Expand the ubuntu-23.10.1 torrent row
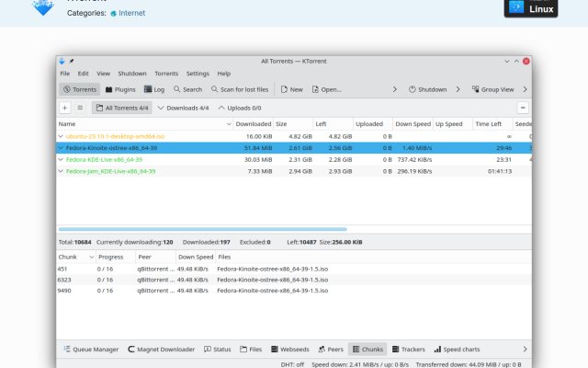 [61, 136]
